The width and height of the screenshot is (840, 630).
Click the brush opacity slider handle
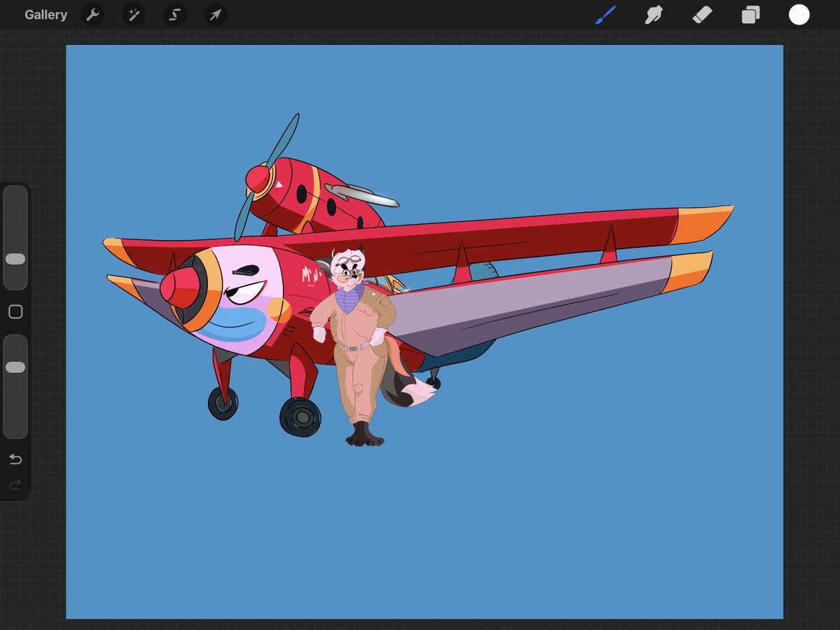(15, 367)
